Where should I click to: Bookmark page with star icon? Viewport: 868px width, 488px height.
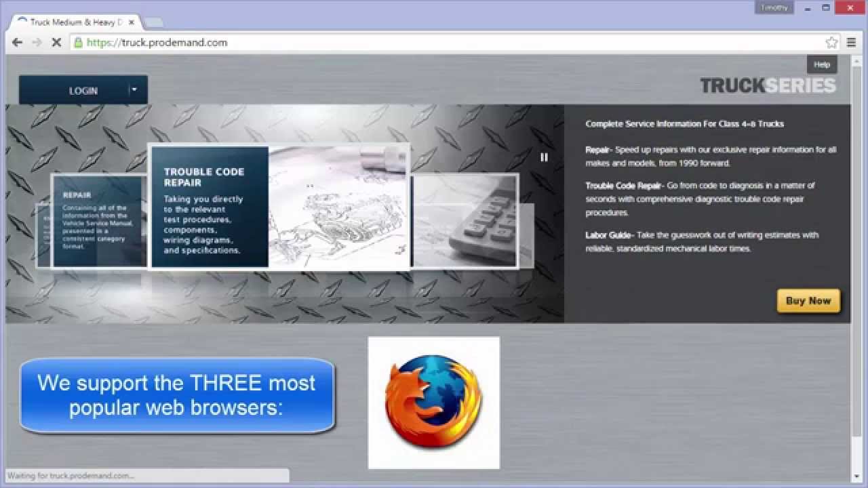pos(831,42)
